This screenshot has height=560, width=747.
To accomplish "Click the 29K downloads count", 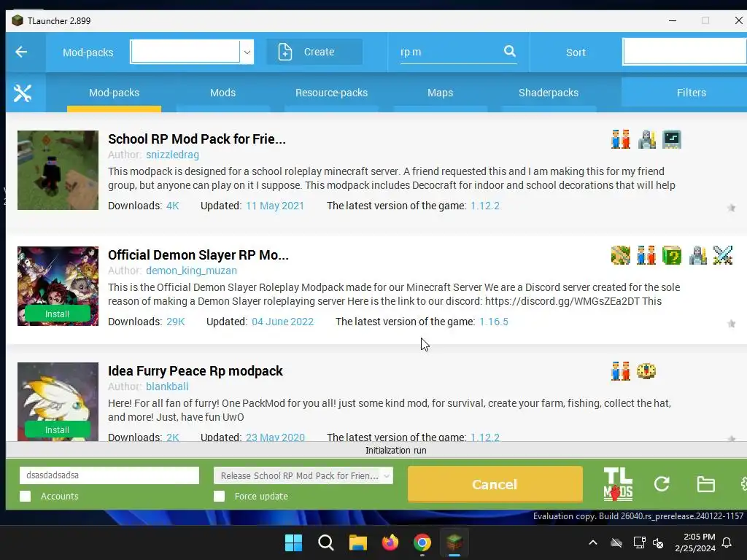I will (175, 322).
